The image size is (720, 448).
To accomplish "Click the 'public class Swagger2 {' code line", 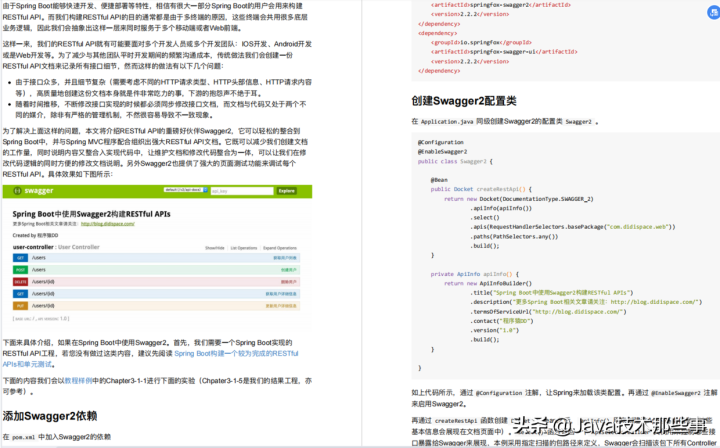I will pyautogui.click(x=455, y=161).
